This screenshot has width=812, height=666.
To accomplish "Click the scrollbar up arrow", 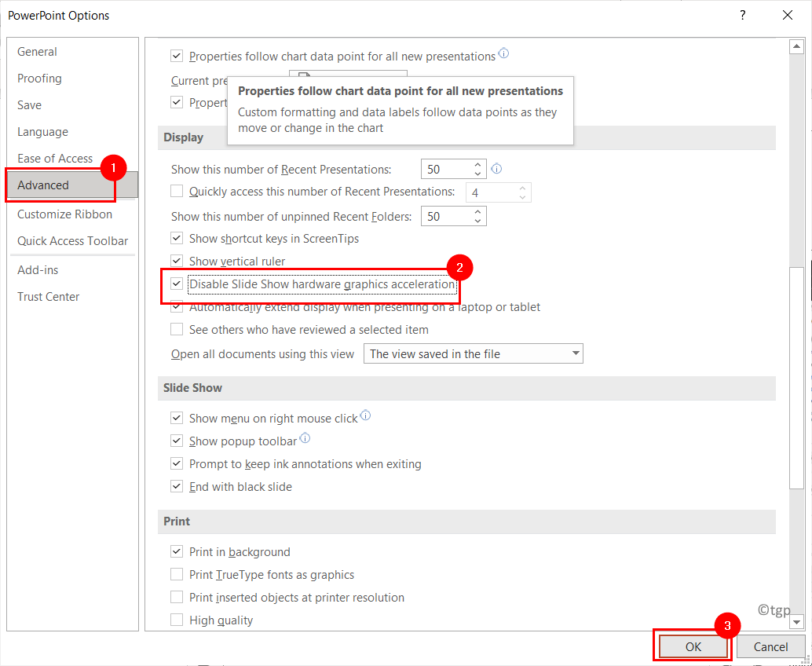I will coord(796,47).
